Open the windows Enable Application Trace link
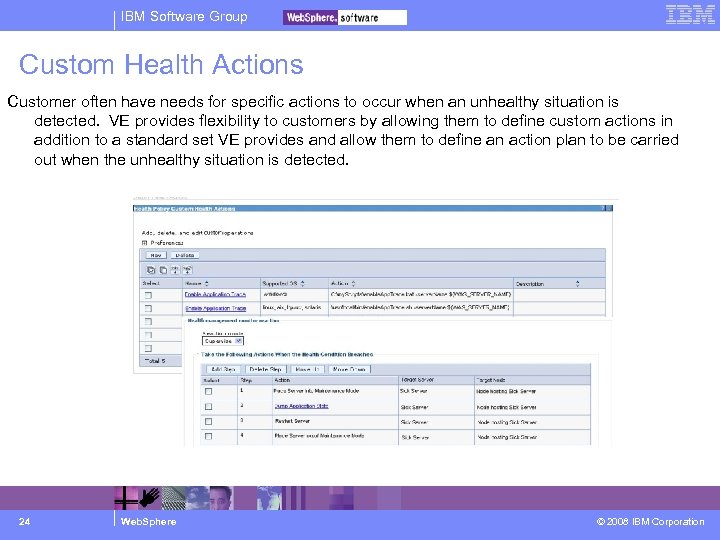The image size is (720, 540). coord(215,294)
